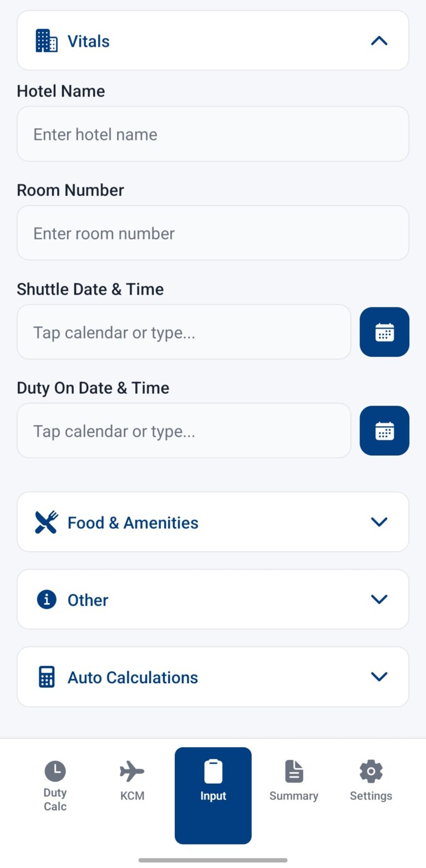Focus the Duty On Date & Time field

pos(184,431)
